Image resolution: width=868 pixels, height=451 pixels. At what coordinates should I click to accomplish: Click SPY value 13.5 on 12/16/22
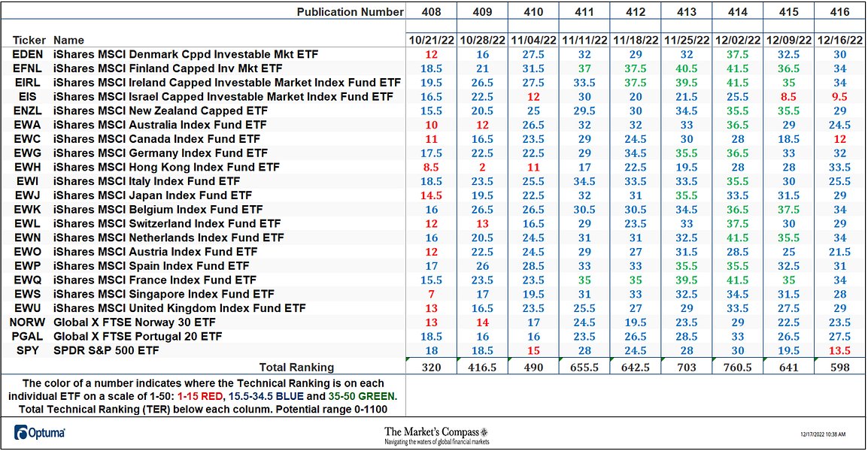tap(839, 351)
